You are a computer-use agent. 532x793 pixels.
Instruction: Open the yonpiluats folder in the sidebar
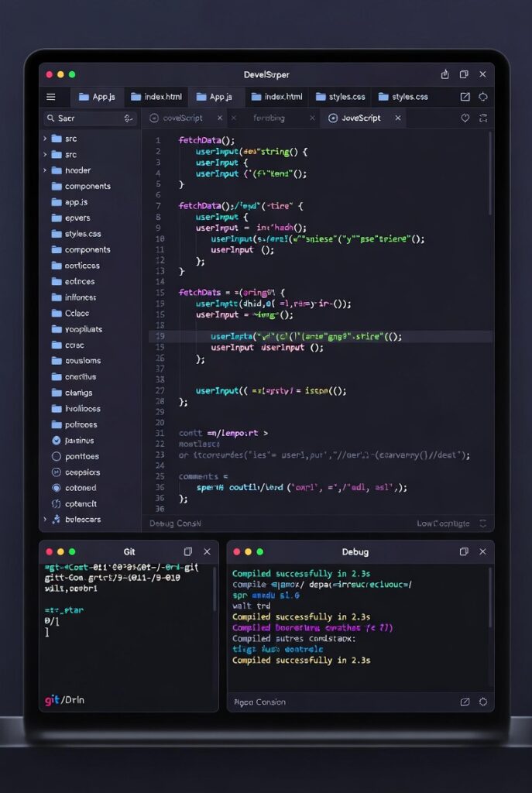click(77, 329)
